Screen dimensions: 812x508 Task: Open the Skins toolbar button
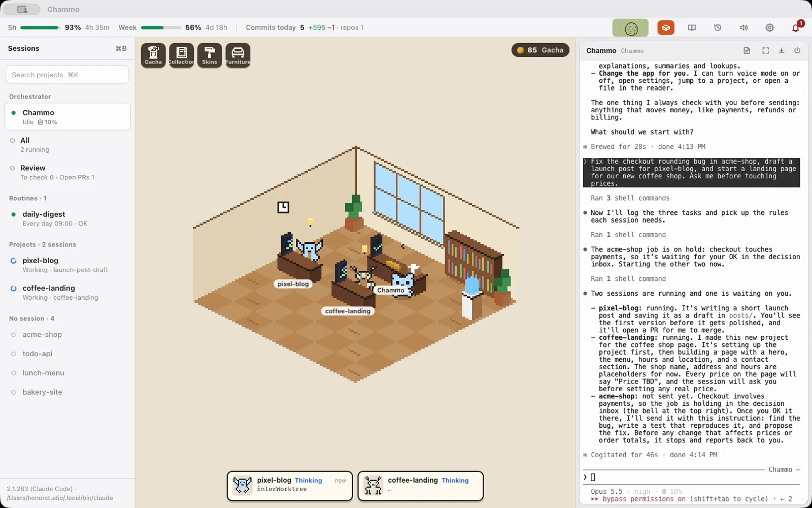(x=210, y=55)
